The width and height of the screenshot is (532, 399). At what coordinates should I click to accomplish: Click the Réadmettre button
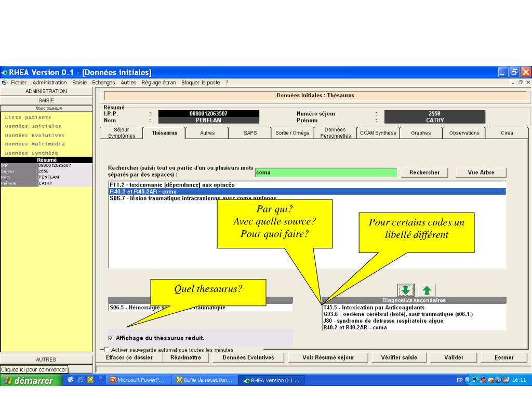185,357
